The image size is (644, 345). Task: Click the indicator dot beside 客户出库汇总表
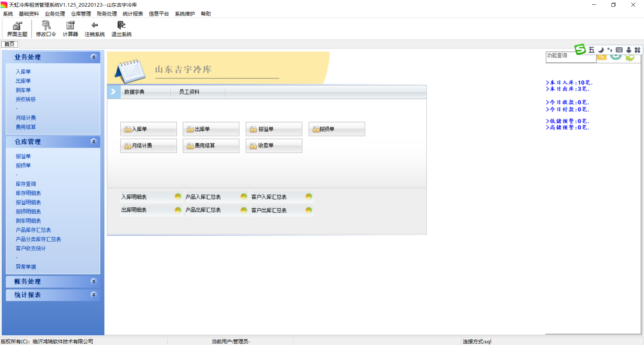click(309, 210)
